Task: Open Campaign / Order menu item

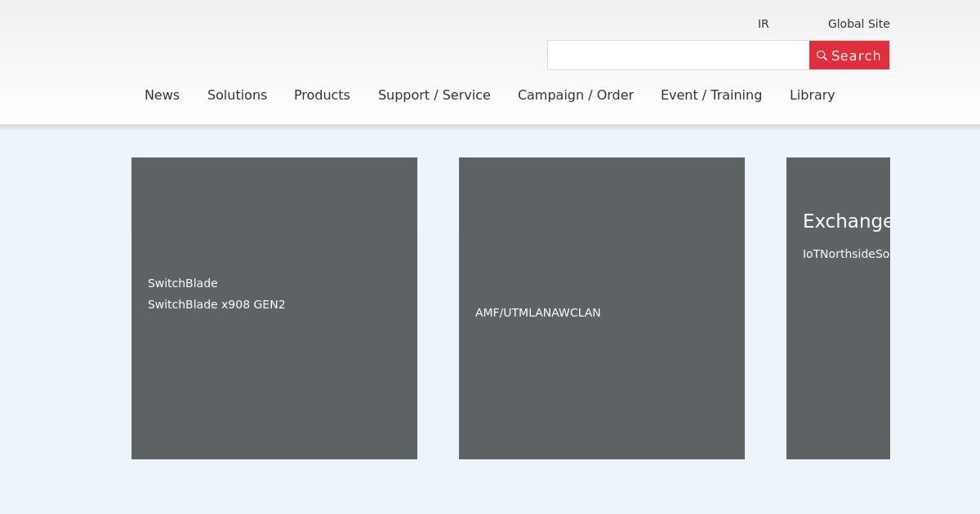Action: pyautogui.click(x=576, y=95)
